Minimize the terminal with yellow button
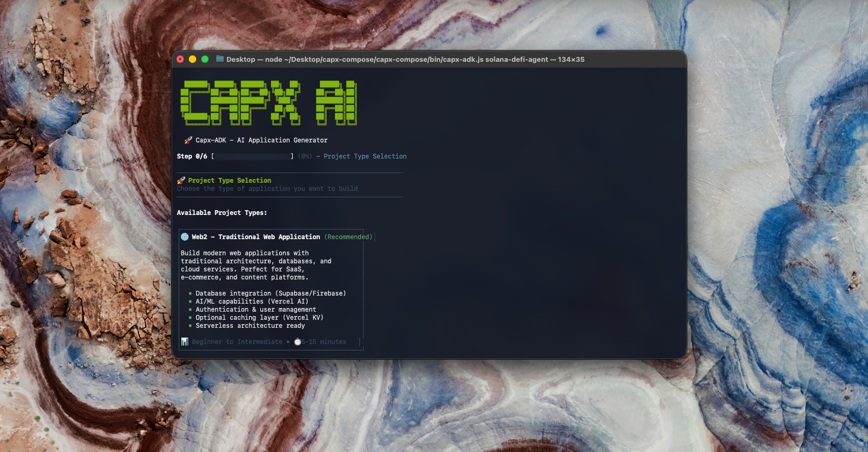Viewport: 868px width, 452px height. [x=193, y=59]
